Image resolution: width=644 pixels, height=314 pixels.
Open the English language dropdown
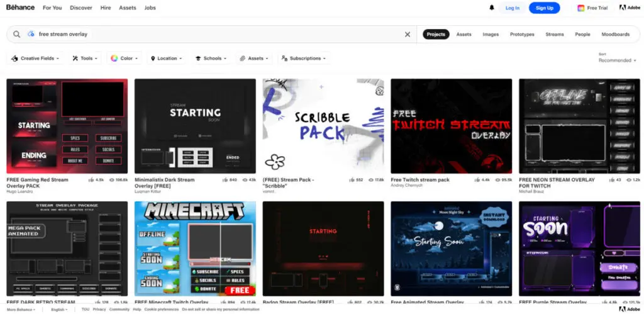pos(60,310)
